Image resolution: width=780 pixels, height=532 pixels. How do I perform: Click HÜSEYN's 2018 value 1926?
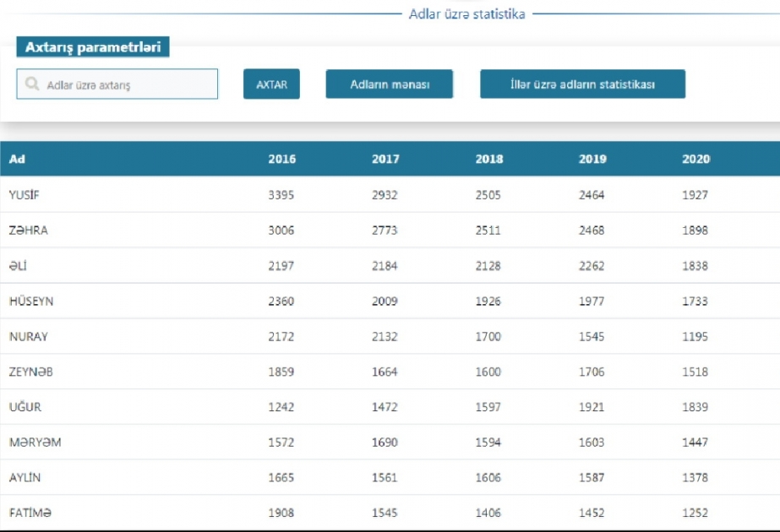[x=488, y=301]
